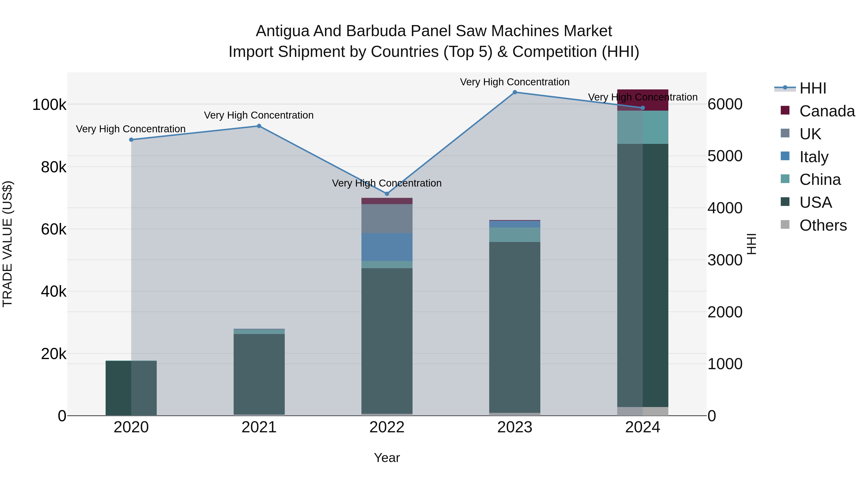This screenshot has height=488, width=868.
Task: Click the USA dark green legend swatch
Action: 785,202
